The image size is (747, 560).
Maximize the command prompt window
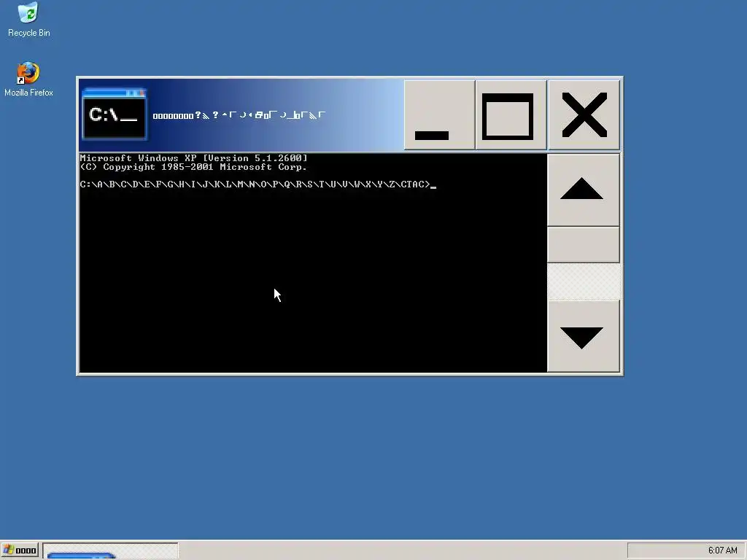click(x=511, y=114)
